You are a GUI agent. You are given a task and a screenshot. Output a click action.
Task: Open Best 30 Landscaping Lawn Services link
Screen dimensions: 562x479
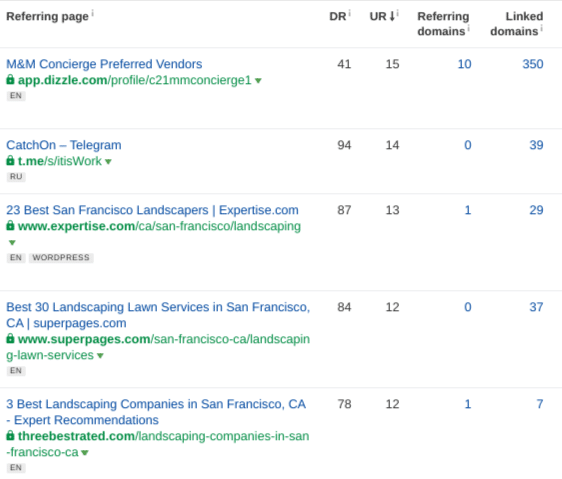[x=158, y=315]
